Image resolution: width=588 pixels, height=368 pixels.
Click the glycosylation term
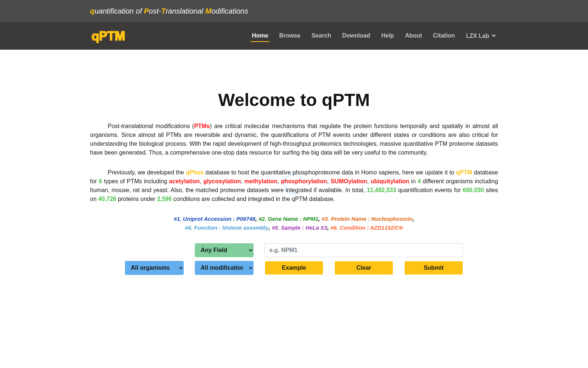(x=222, y=181)
